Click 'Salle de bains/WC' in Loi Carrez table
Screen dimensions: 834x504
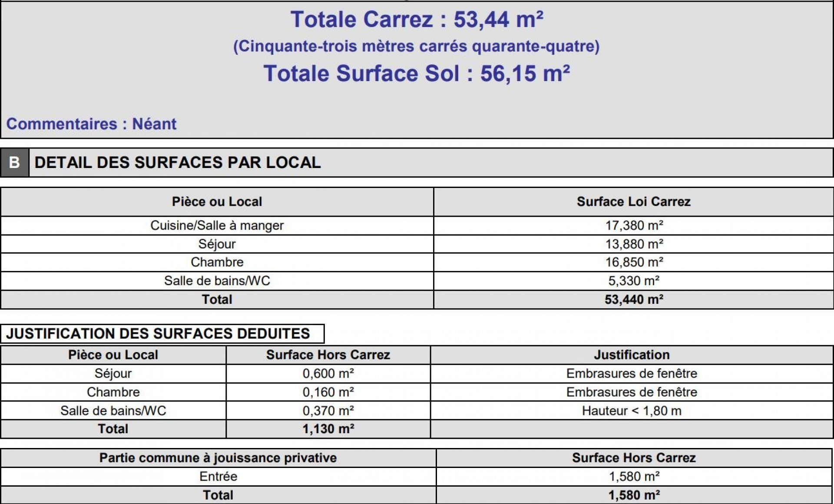(217, 281)
